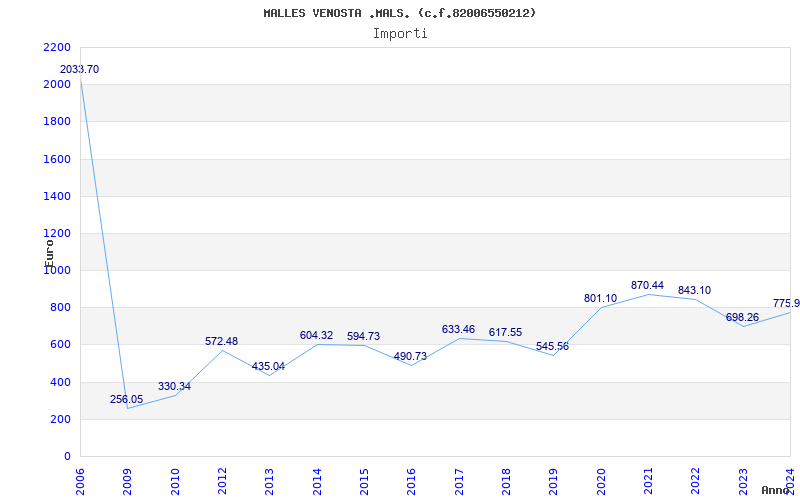Click the 330.34 value label
Screen dimensions: 800x500
pos(174,386)
